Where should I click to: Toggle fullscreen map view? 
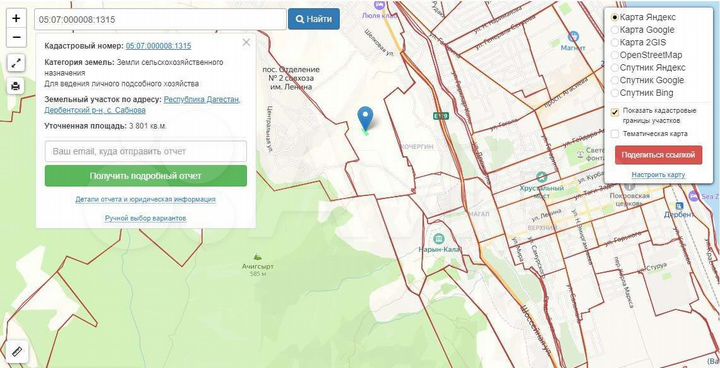pos(16,63)
